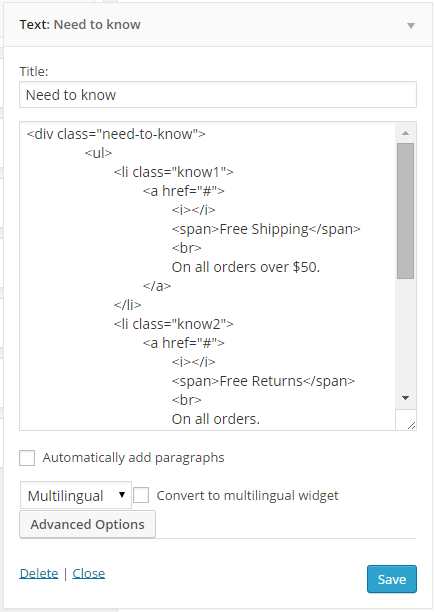Place cursor on the 'Free Shipping' span line

[266, 229]
